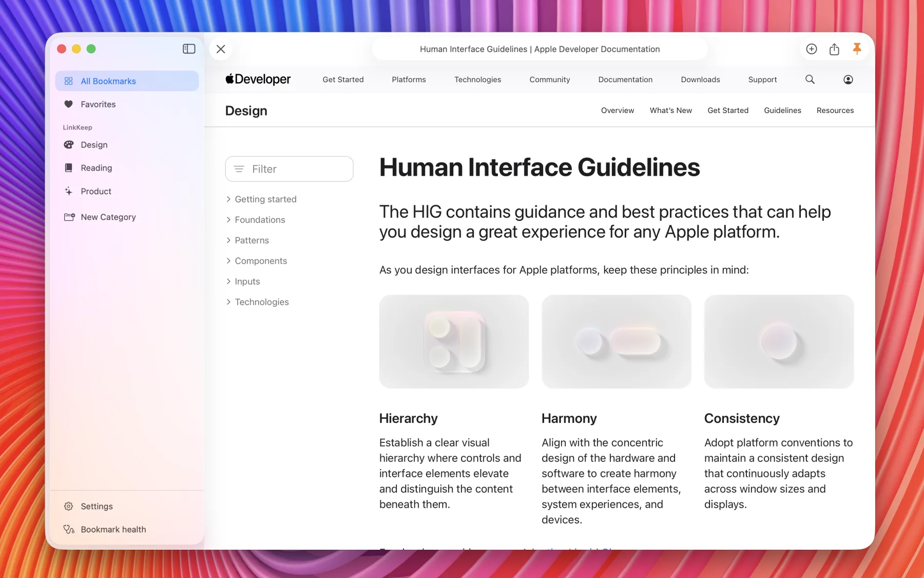Click the Human Interface Guidelines heading

coord(540,167)
